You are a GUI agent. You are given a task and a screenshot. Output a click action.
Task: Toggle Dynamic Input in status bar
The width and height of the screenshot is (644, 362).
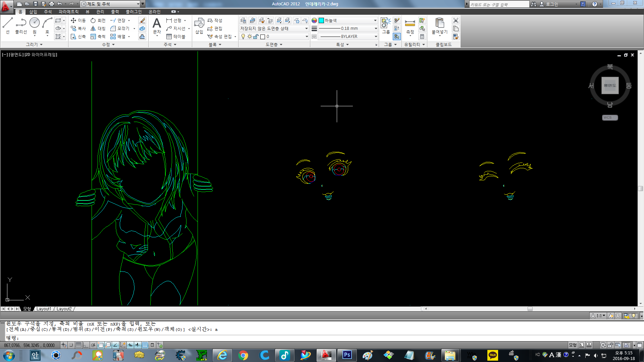coord(130,345)
